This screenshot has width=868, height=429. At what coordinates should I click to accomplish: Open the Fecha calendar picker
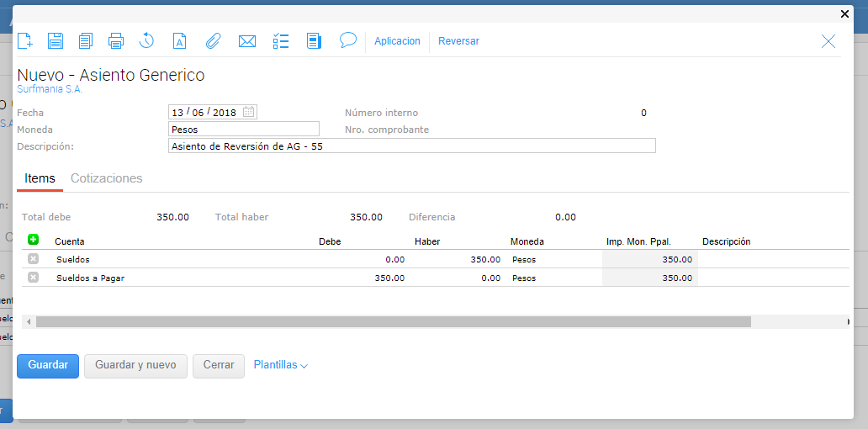point(249,112)
